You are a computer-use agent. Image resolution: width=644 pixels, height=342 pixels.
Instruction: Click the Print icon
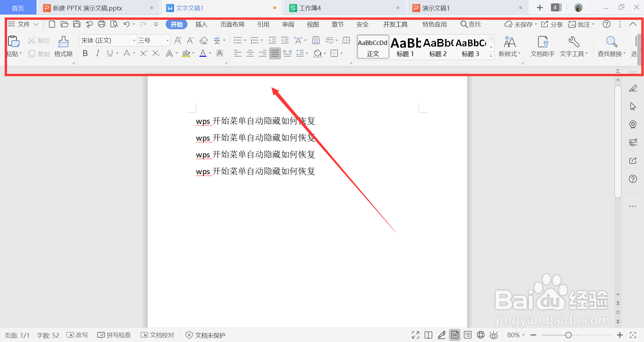[102, 24]
